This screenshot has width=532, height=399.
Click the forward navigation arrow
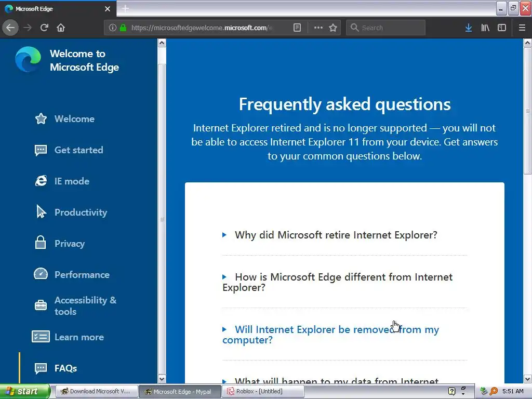(28, 28)
